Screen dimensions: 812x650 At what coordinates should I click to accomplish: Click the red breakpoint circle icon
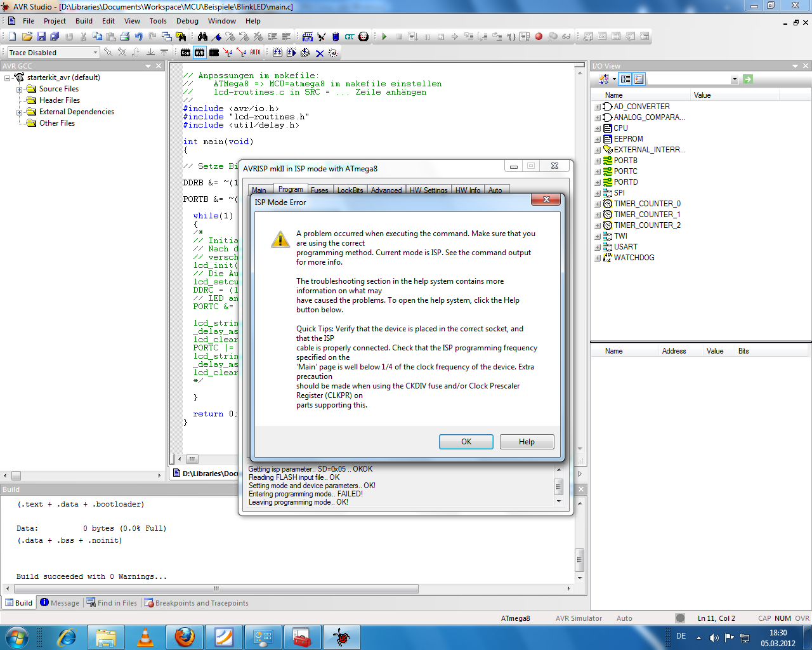tap(539, 37)
